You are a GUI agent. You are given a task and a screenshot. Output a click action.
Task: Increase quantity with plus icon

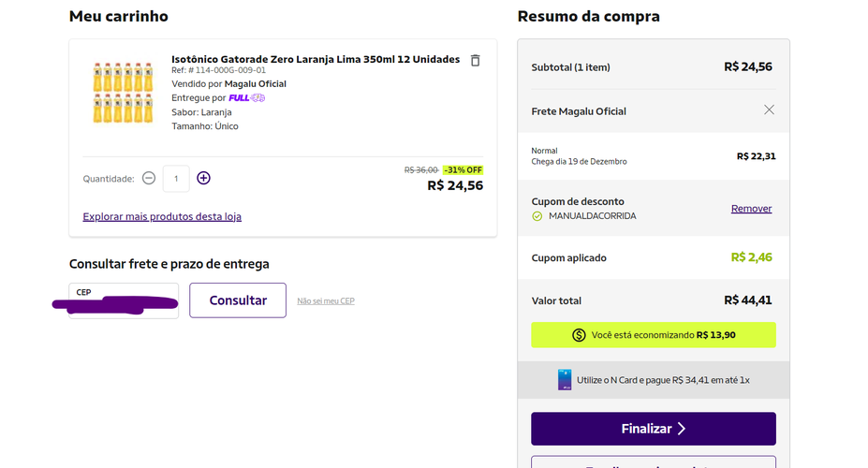204,178
